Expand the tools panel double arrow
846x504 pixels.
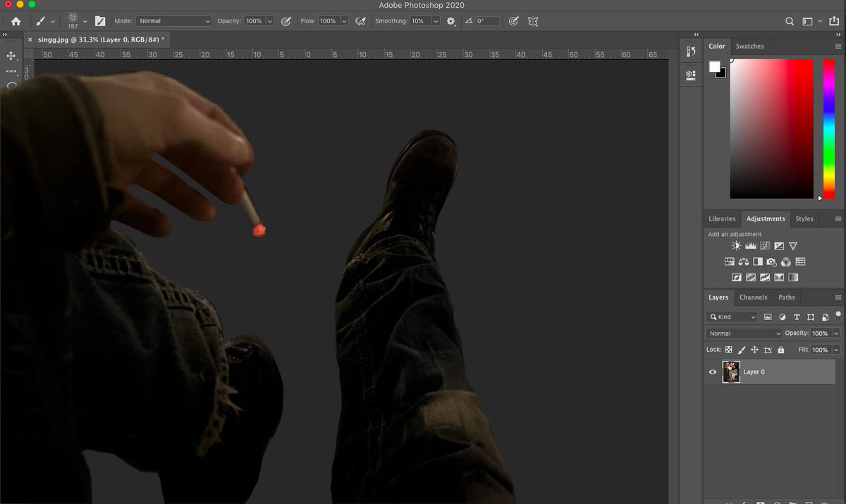coord(5,34)
